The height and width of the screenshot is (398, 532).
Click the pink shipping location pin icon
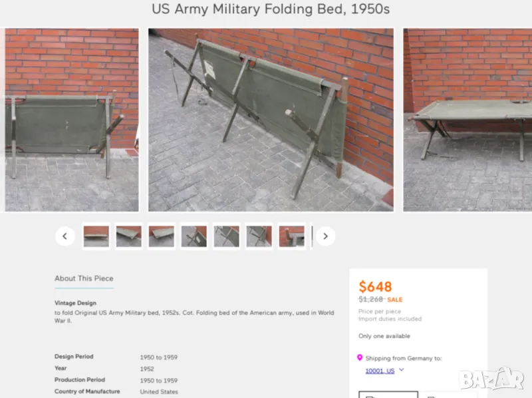[x=360, y=358]
